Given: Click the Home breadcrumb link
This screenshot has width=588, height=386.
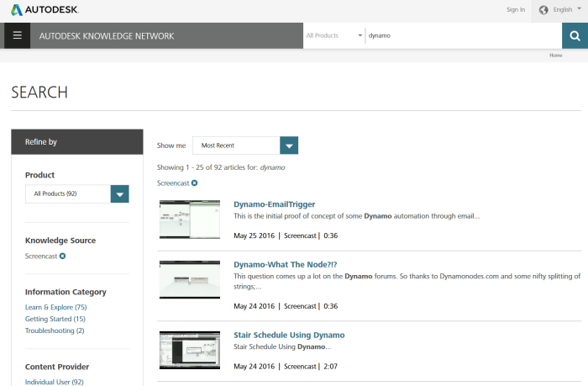Looking at the screenshot, I should pos(555,55).
